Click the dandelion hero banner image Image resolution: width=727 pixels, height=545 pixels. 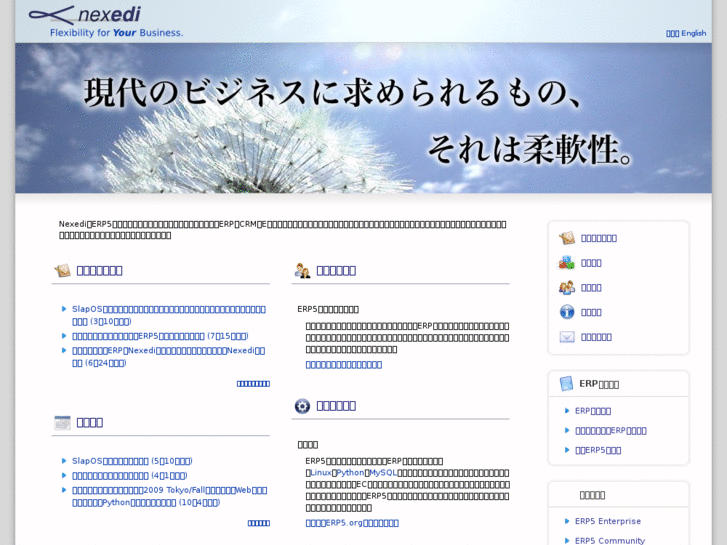[x=363, y=118]
